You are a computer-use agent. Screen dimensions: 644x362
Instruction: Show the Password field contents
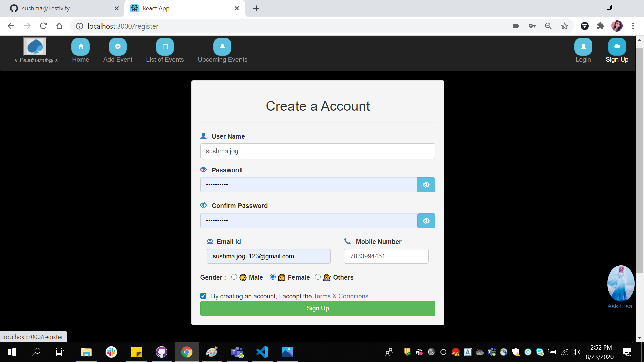[426, 185]
